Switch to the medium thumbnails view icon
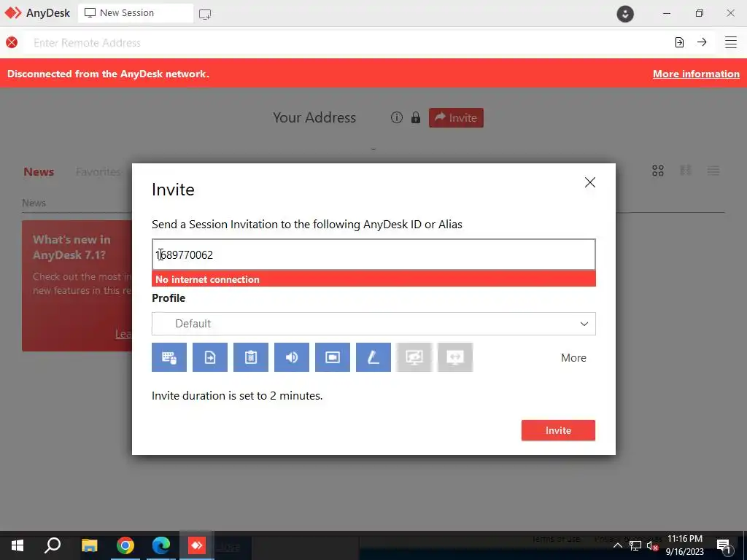The image size is (747, 560). point(686,171)
